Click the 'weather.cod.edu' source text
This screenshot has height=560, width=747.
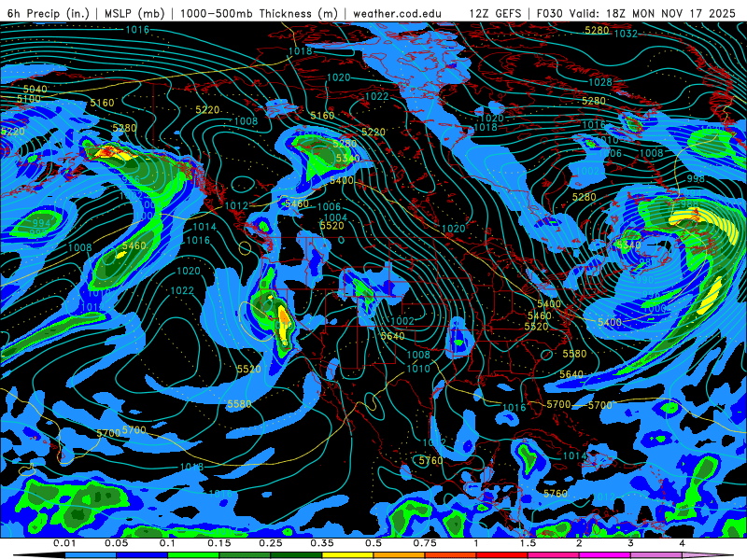point(397,13)
